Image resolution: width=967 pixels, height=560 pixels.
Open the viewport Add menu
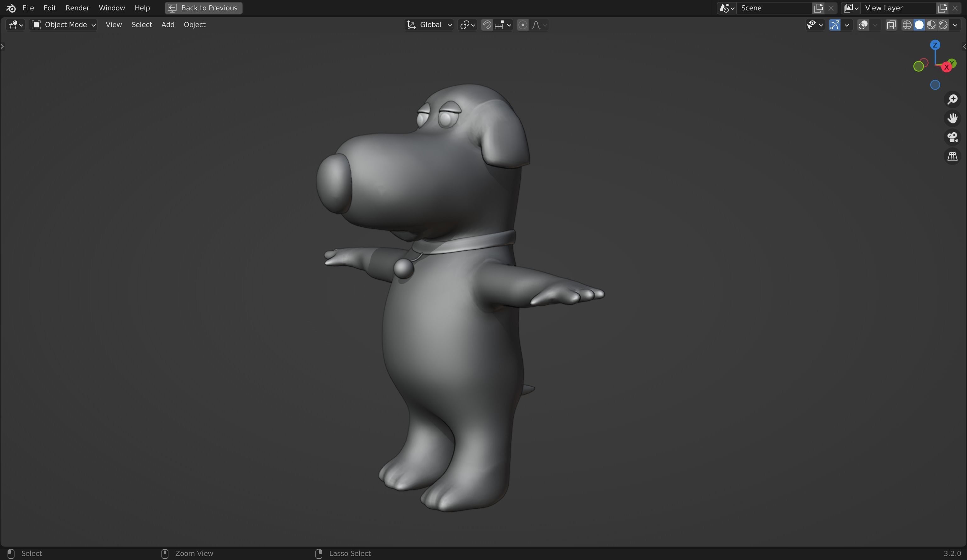[168, 25]
